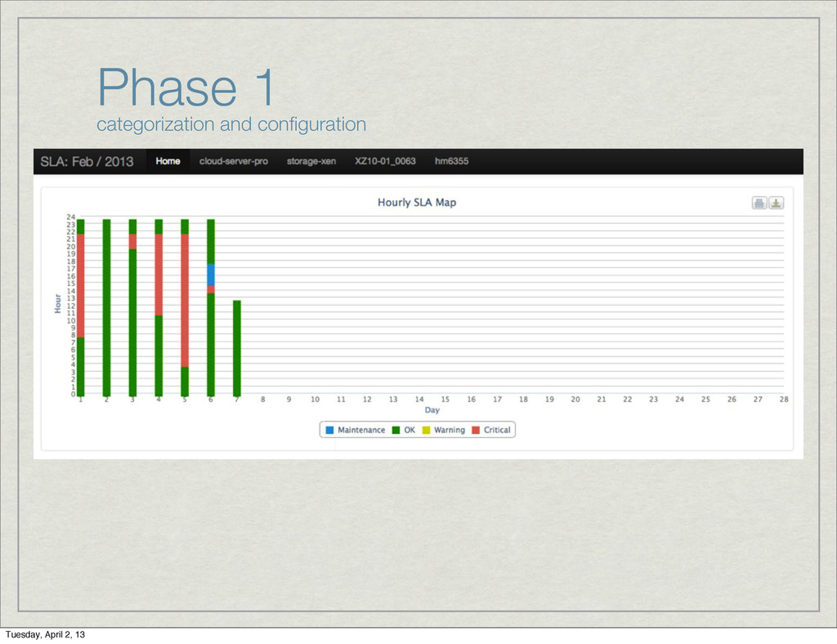The height and width of the screenshot is (644, 837).
Task: Click the Hourly SLA Map chart title
Action: pyautogui.click(x=417, y=202)
